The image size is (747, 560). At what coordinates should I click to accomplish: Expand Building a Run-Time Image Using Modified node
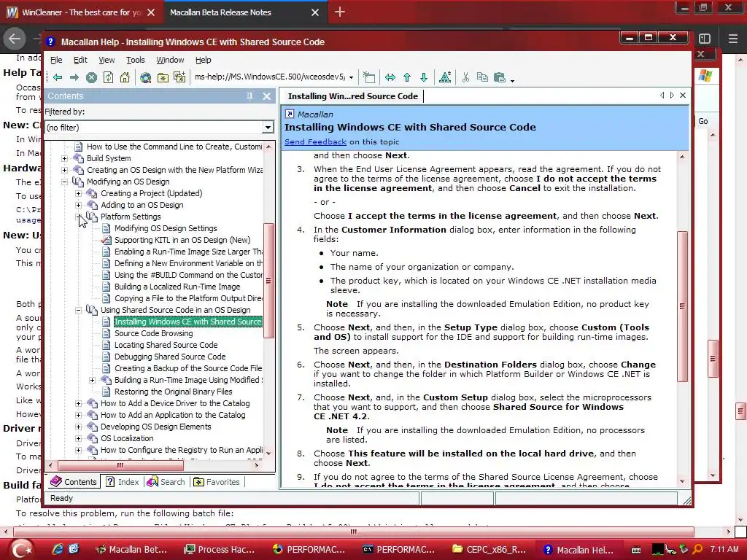click(x=92, y=380)
